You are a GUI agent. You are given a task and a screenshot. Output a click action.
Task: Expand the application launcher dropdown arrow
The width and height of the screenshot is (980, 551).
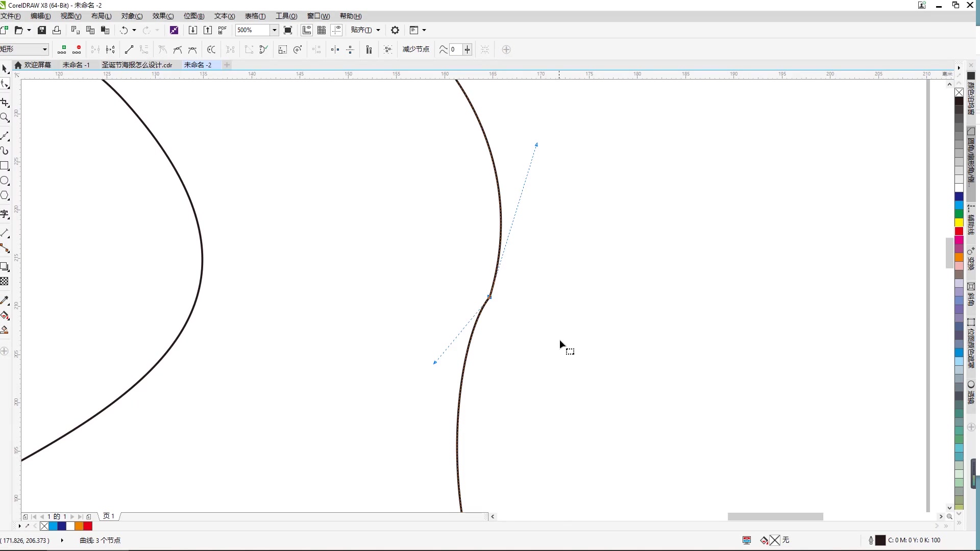tap(424, 30)
